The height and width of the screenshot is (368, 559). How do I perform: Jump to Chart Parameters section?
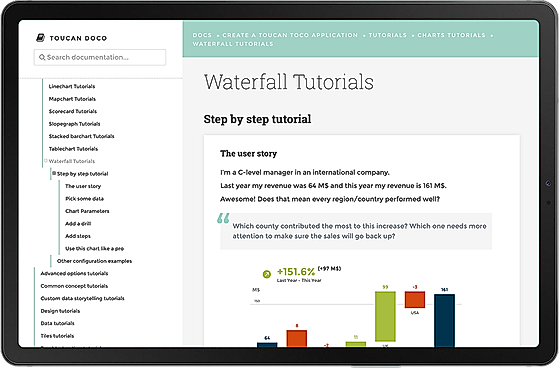tap(87, 211)
